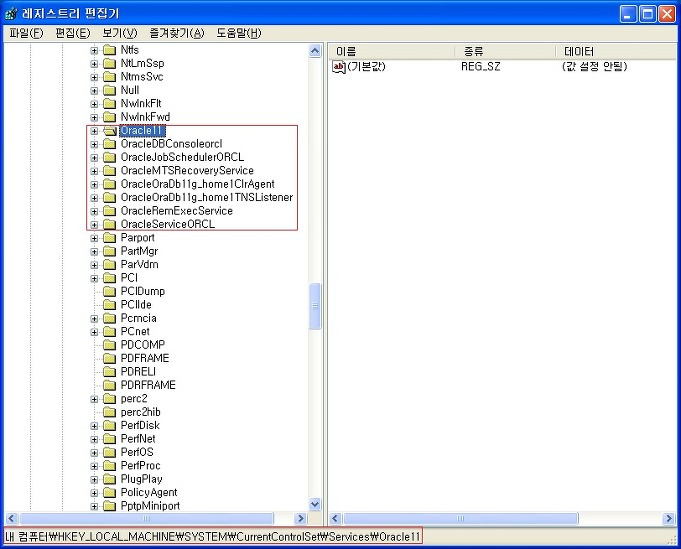681x549 pixels.
Task: Expand the Ntfs key
Action: (x=94, y=50)
